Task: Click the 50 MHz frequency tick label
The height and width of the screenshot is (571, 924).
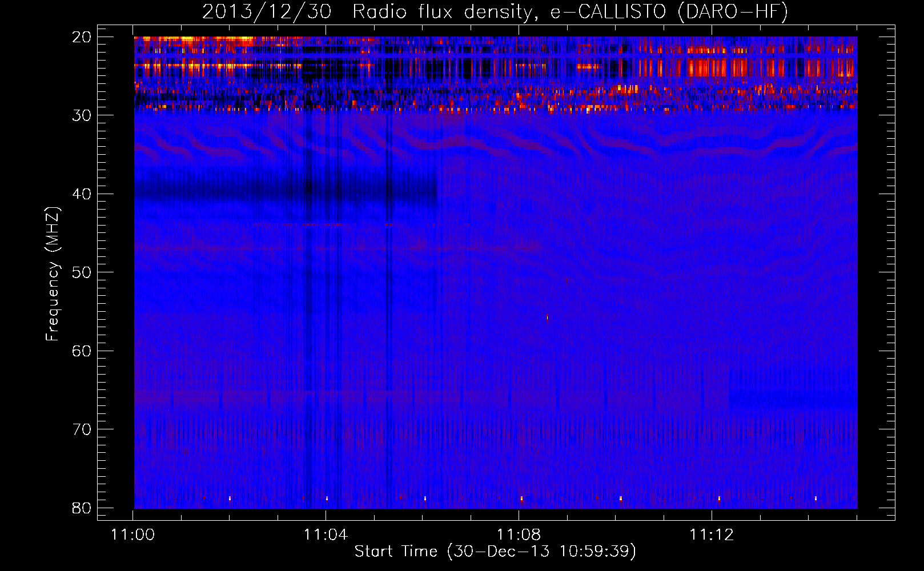Action: click(x=82, y=272)
